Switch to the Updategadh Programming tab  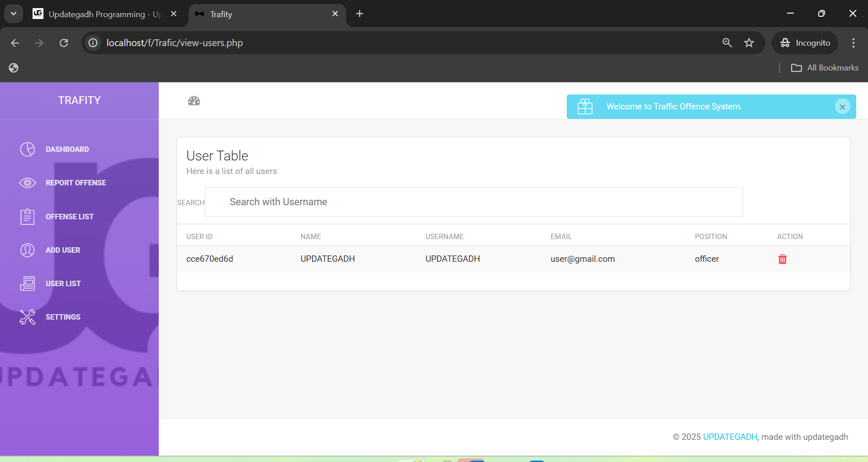(104, 14)
